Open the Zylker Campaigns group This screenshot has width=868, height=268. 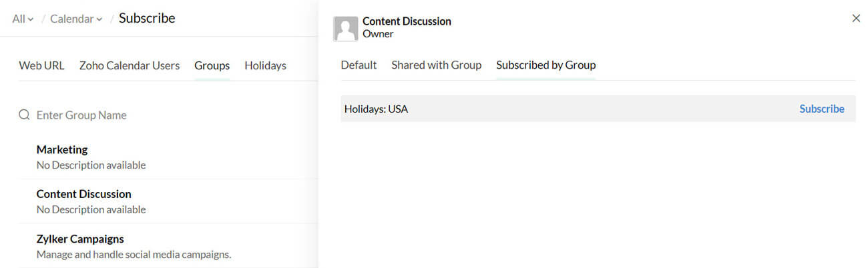(x=80, y=239)
